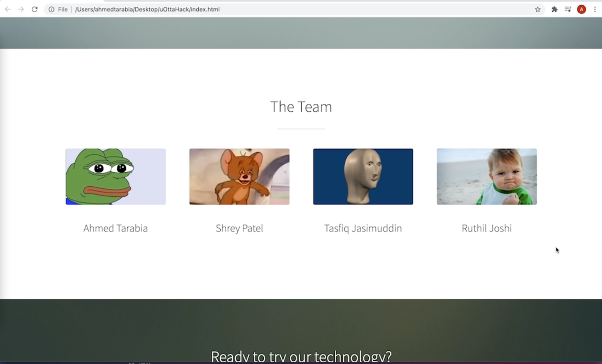This screenshot has height=364, width=602.
Task: Click the name Tasfiq Jasimuddin
Action: (x=363, y=228)
